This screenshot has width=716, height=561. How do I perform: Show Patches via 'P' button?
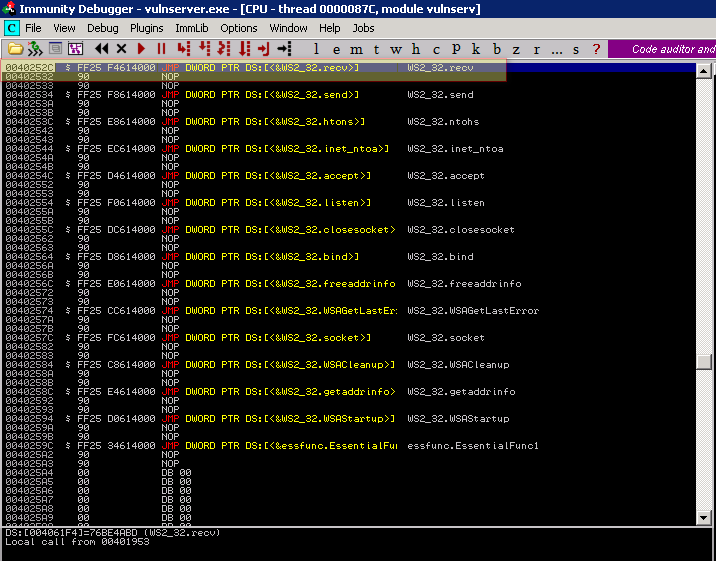click(x=456, y=49)
